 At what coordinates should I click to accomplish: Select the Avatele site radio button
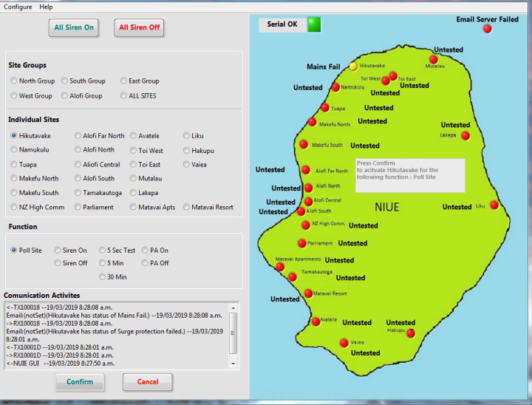(x=145, y=136)
